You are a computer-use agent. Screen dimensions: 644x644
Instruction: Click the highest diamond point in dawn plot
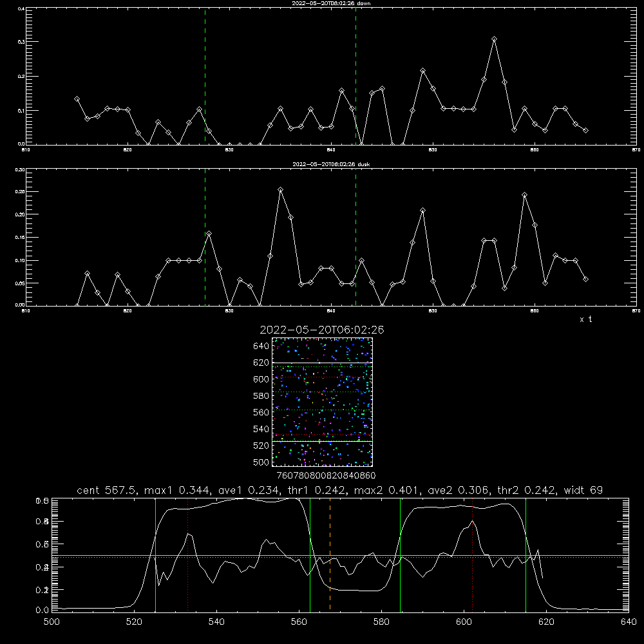tap(495, 39)
